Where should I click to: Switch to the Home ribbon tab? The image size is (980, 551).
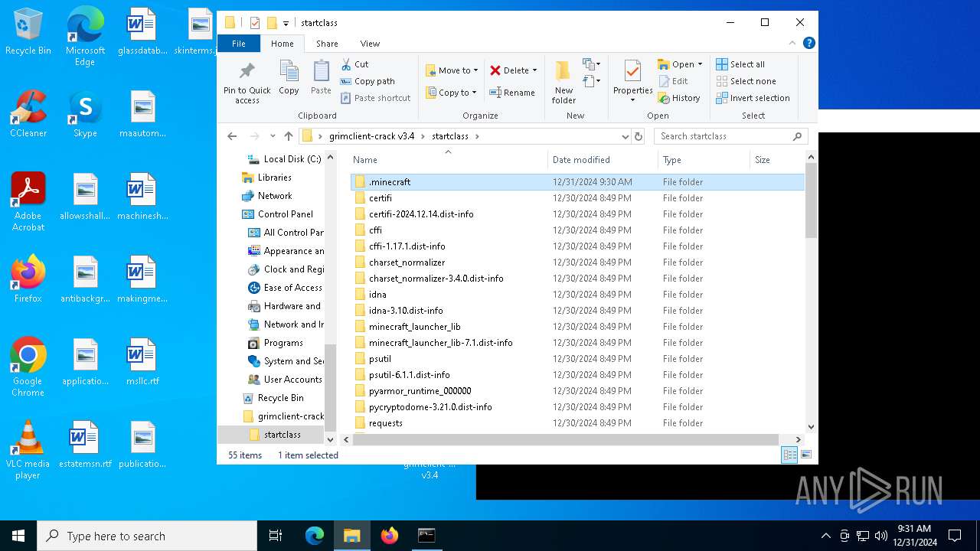point(282,44)
